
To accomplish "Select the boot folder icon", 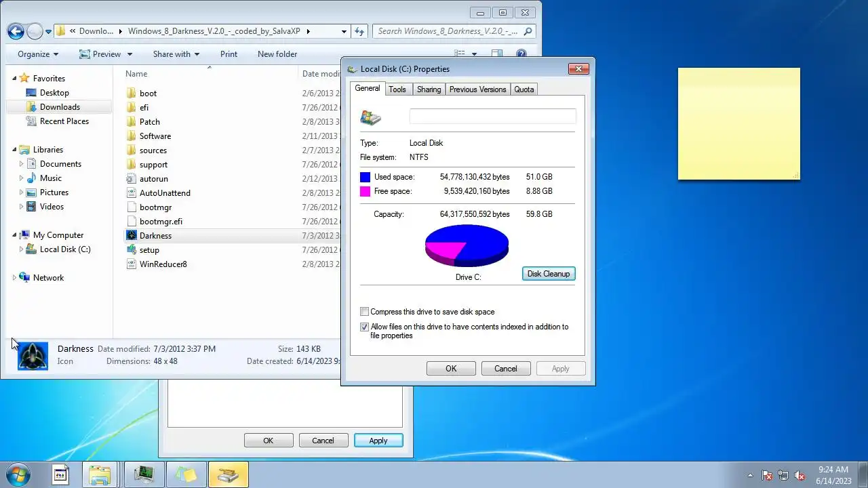I will click(132, 94).
